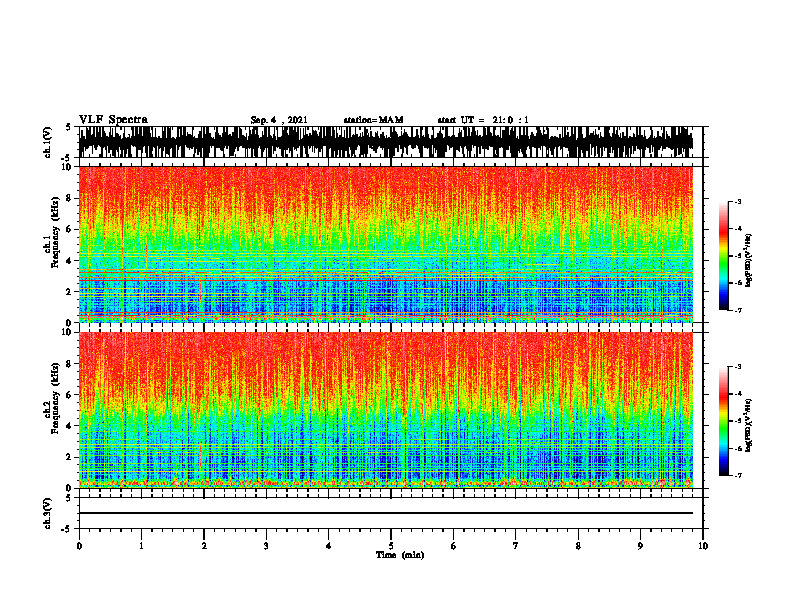Click the "10" kHz tick of ch.2 spectrogram
This screenshot has height=612, width=792.
(x=66, y=333)
